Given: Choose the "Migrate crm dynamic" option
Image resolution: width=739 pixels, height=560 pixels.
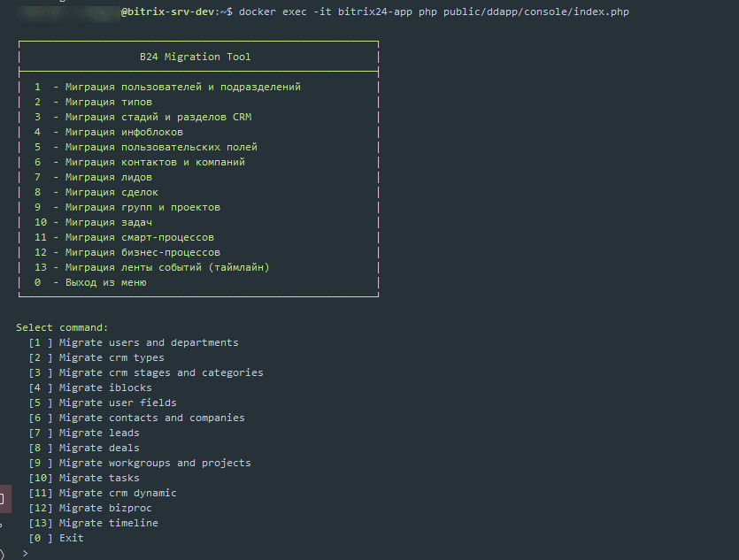Looking at the screenshot, I should tap(118, 493).
